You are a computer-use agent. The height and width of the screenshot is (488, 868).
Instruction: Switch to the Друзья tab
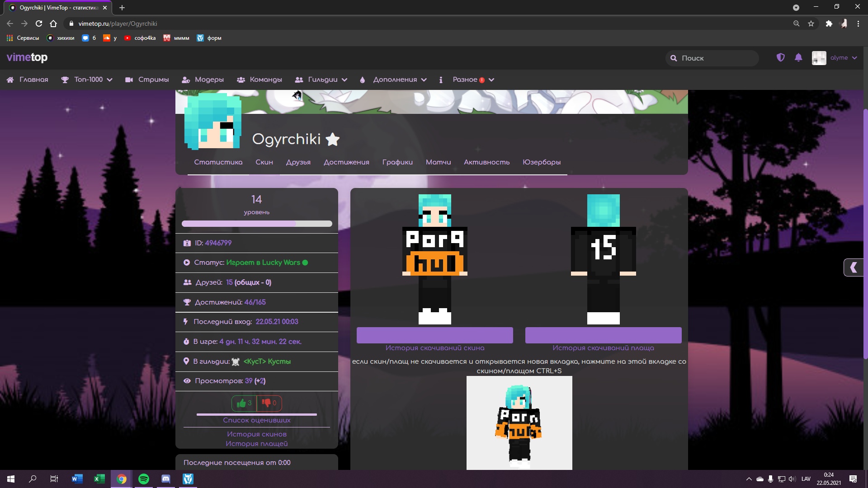pos(298,162)
